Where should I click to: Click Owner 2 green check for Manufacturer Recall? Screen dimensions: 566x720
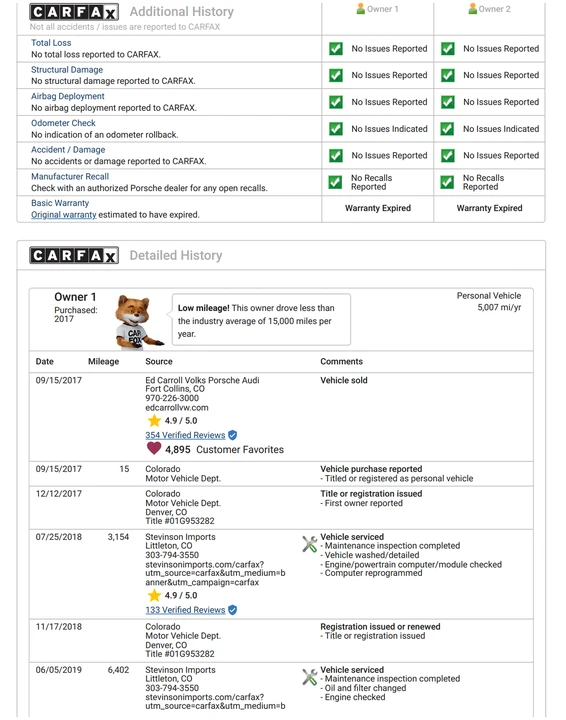coord(448,182)
